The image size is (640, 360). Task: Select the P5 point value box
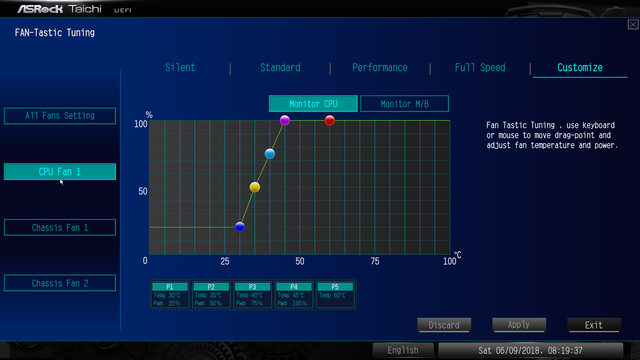click(x=335, y=295)
